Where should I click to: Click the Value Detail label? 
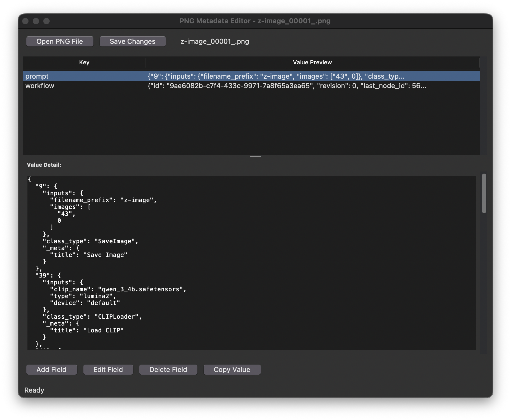tap(44, 165)
